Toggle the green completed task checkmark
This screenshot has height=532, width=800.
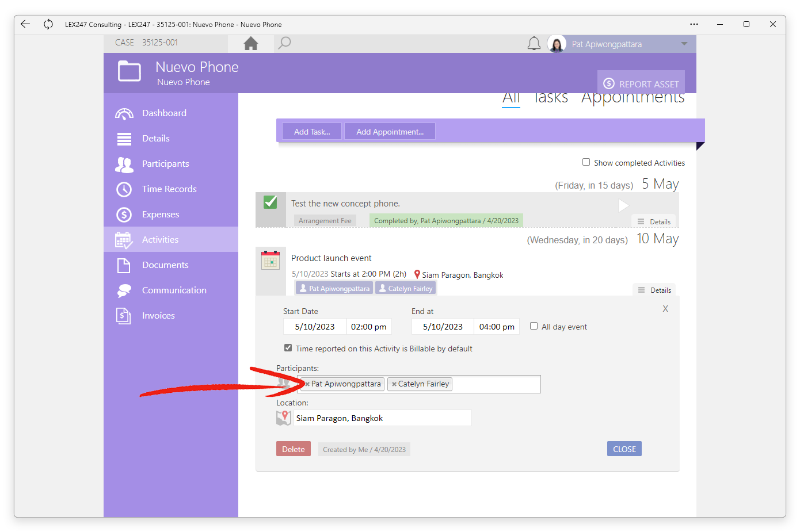coord(271,202)
